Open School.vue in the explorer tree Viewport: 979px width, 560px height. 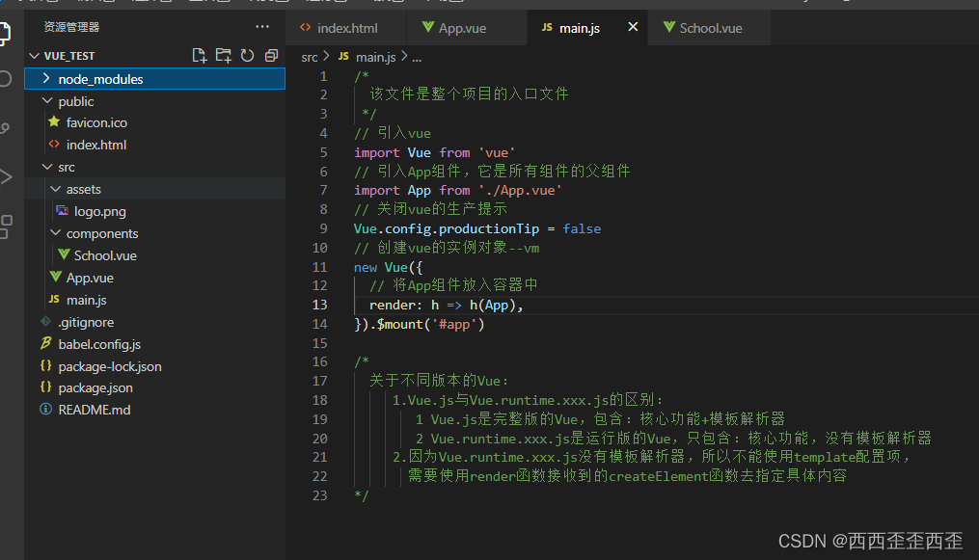(104, 255)
